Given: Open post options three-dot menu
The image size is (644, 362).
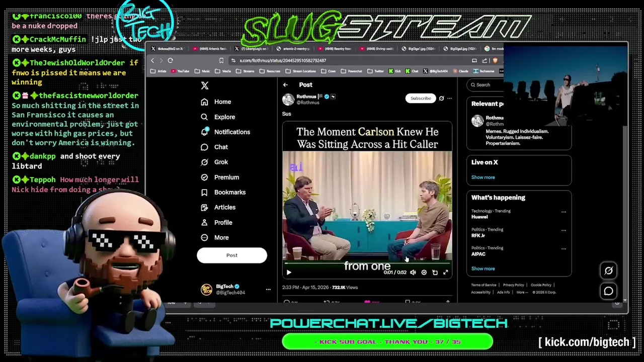Looking at the screenshot, I should 450,98.
